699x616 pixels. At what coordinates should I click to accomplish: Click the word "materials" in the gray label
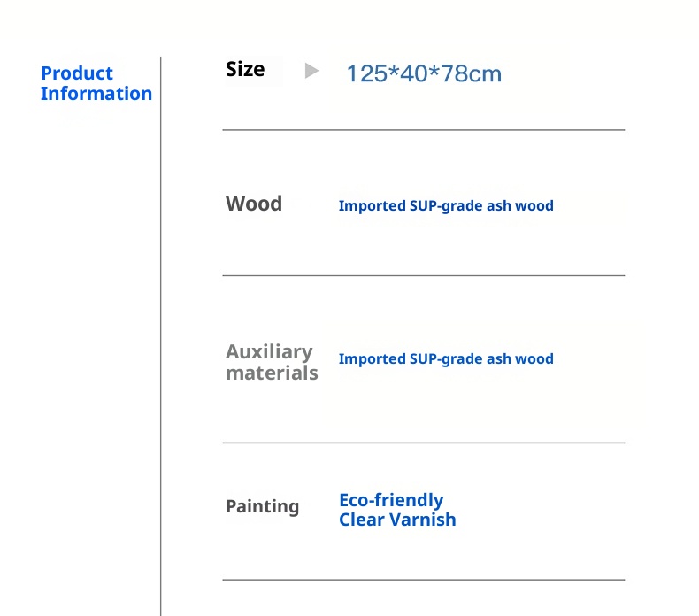(x=272, y=373)
